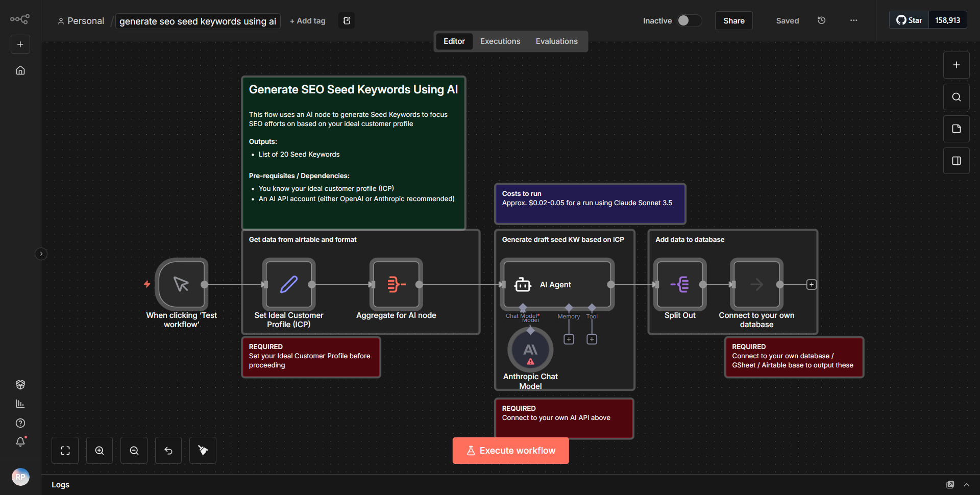980x495 pixels.
Task: Open Templates via the box icon in sidebar
Action: point(20,384)
